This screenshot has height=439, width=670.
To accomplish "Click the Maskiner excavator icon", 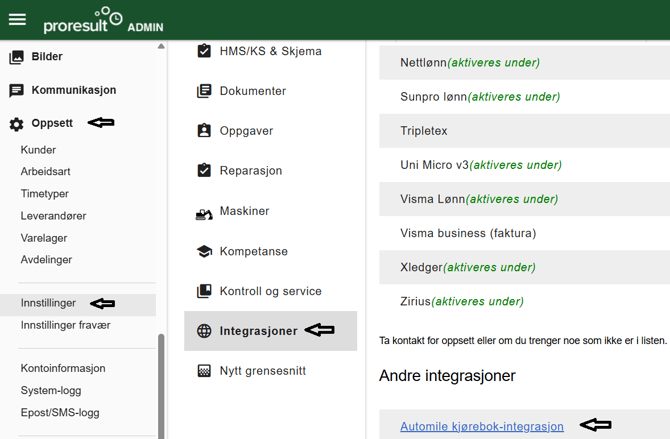I will (x=204, y=212).
